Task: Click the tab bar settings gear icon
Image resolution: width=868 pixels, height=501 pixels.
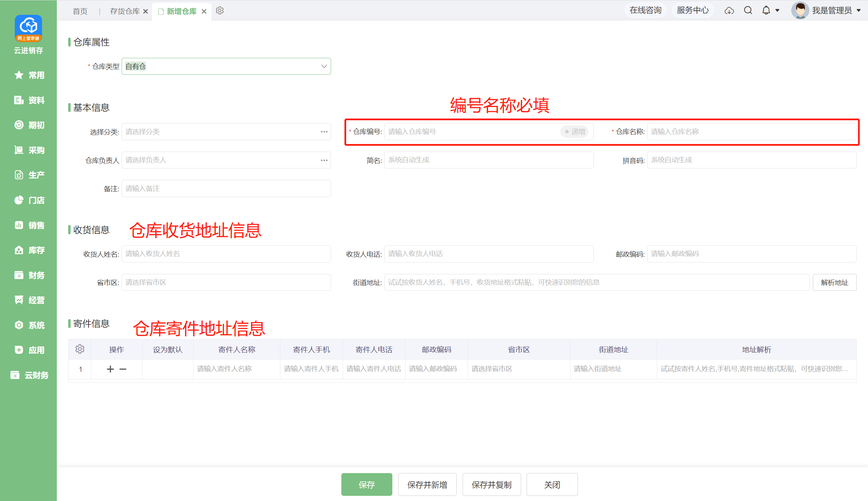Action: 220,11
